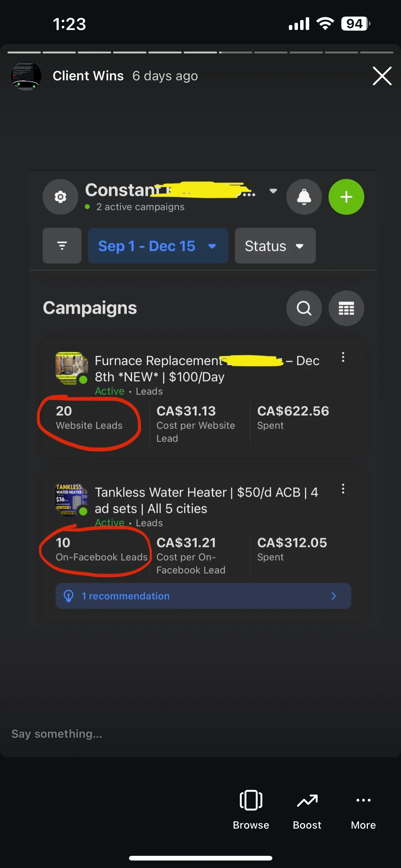The image size is (401, 868).
Task: Open the campaign filter icon
Action: click(x=62, y=246)
